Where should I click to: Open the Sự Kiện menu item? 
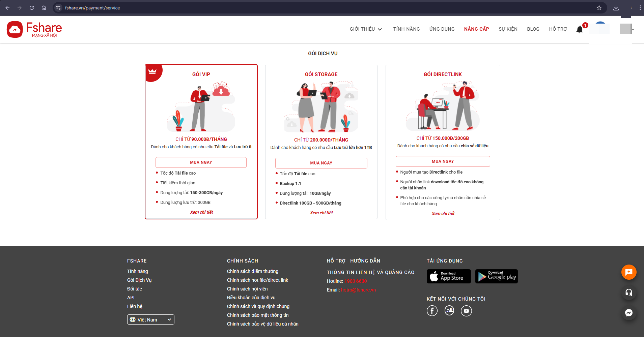[508, 29]
